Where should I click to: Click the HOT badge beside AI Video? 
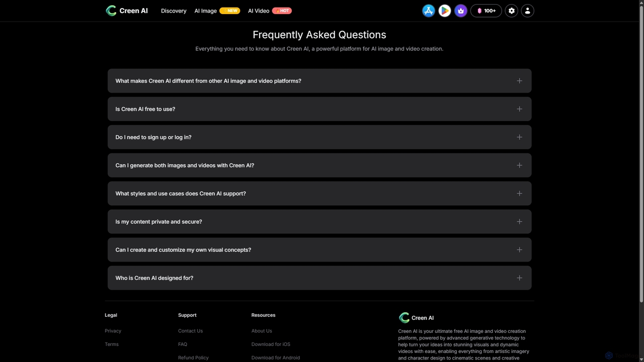(282, 11)
